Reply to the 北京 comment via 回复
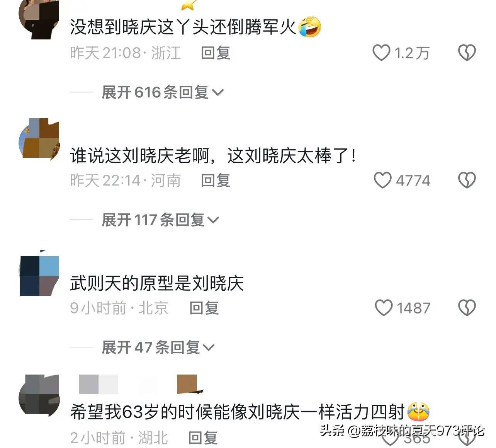496x448 pixels. (x=204, y=308)
